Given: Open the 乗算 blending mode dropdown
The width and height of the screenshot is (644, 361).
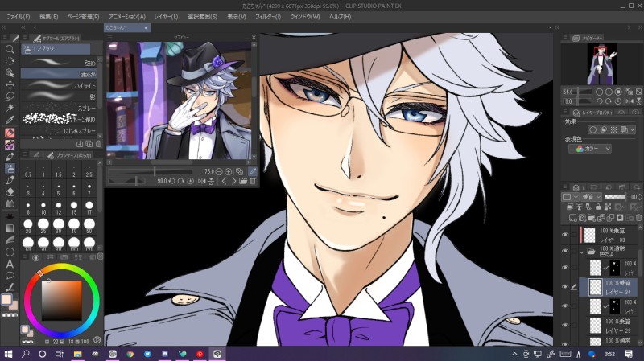Looking at the screenshot, I should [591, 197].
